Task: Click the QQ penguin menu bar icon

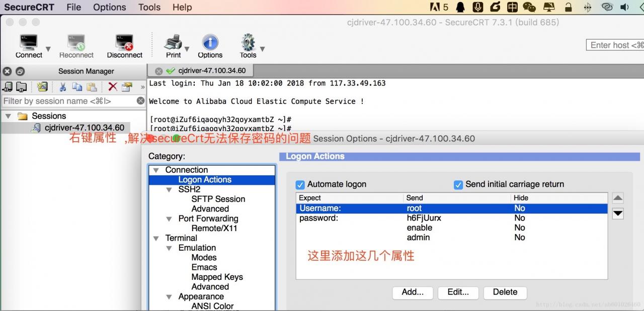Action: pos(460,7)
